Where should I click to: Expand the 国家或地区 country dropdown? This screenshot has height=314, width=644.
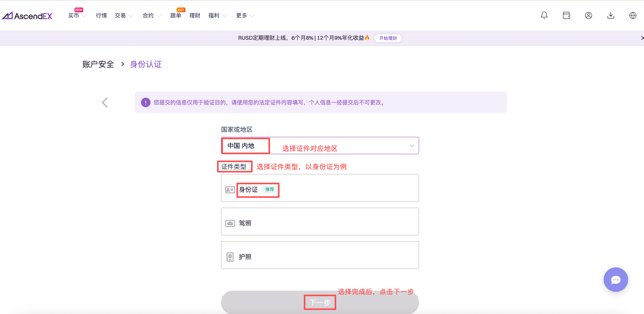412,146
